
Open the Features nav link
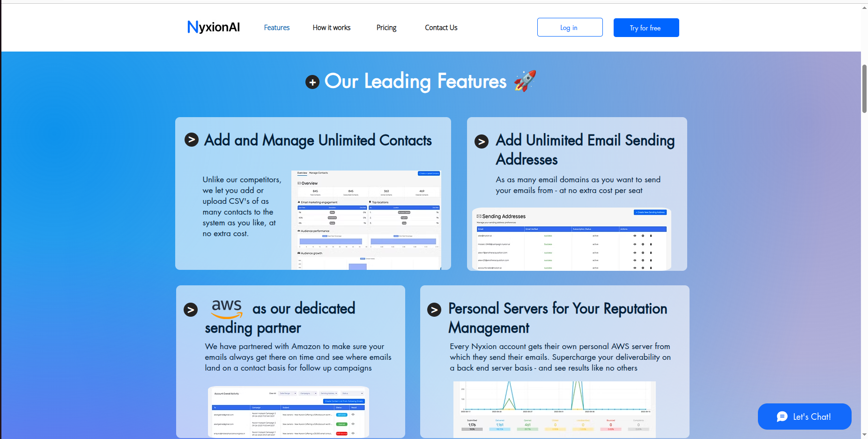[276, 28]
